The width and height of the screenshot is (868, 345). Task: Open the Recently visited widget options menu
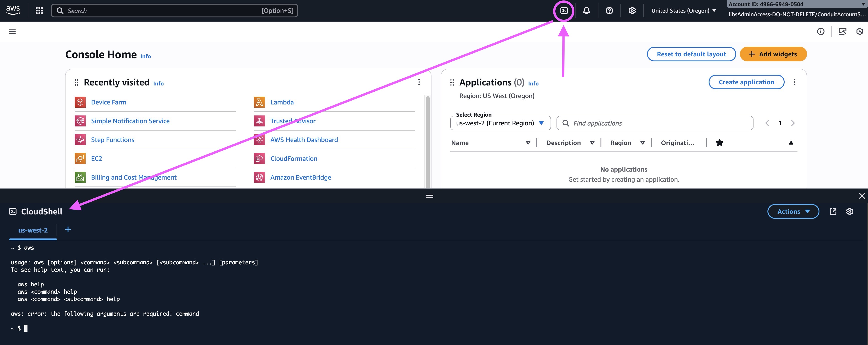pos(419,82)
